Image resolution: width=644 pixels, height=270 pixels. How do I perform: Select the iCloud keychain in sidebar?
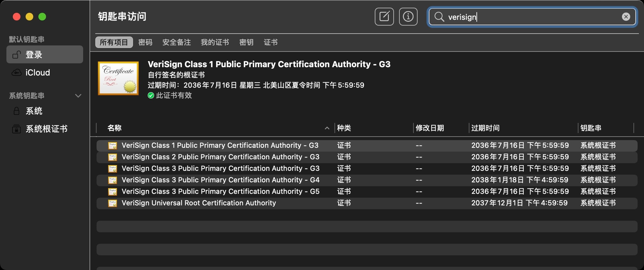click(37, 73)
